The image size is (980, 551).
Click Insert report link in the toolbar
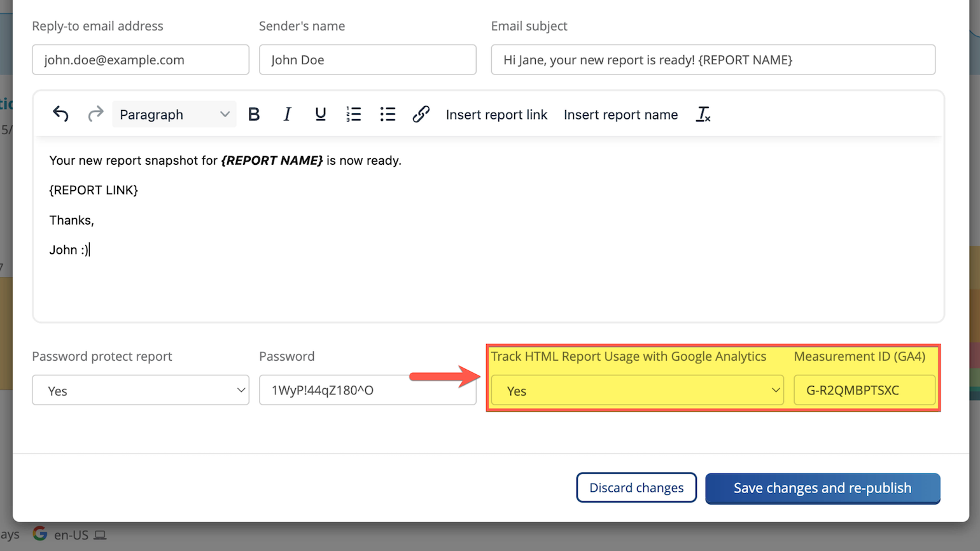point(496,115)
